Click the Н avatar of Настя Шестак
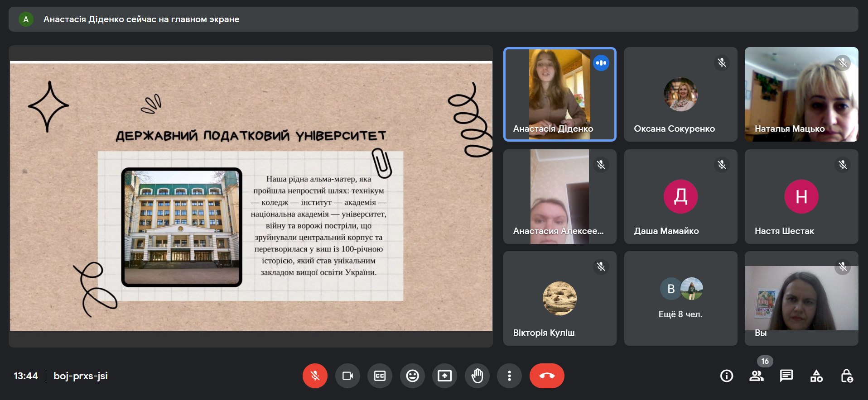 coord(801,196)
